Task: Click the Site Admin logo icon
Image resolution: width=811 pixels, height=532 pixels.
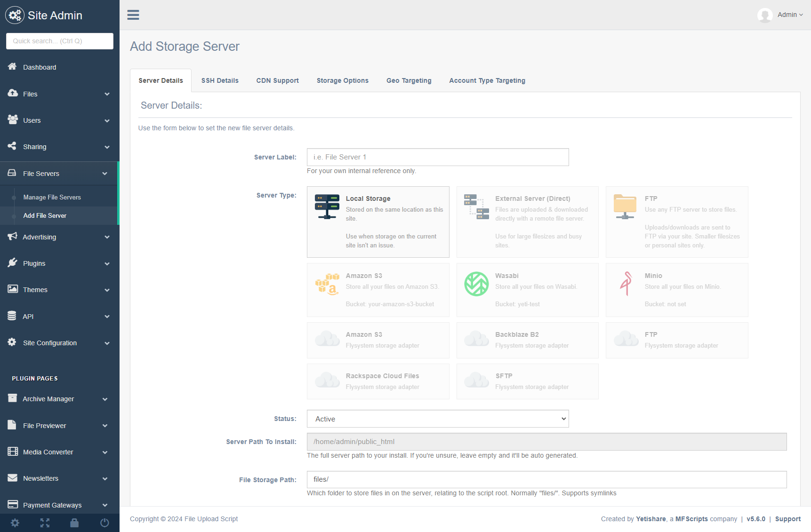Action: click(15, 16)
